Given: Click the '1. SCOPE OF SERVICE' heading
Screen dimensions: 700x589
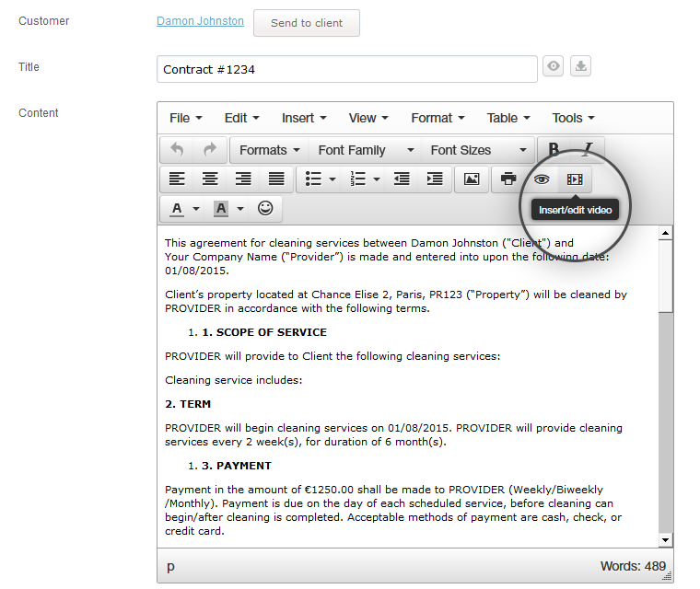Looking at the screenshot, I should pyautogui.click(x=264, y=332).
